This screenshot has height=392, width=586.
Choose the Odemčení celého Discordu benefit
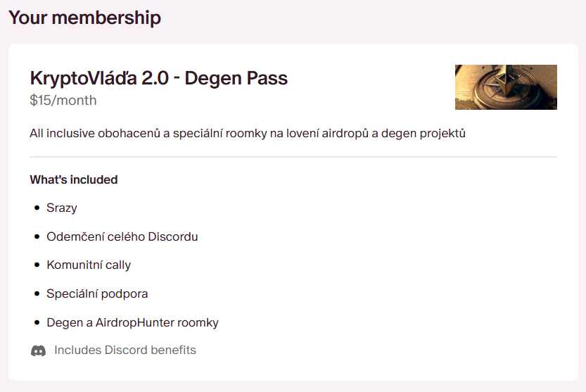(x=122, y=237)
